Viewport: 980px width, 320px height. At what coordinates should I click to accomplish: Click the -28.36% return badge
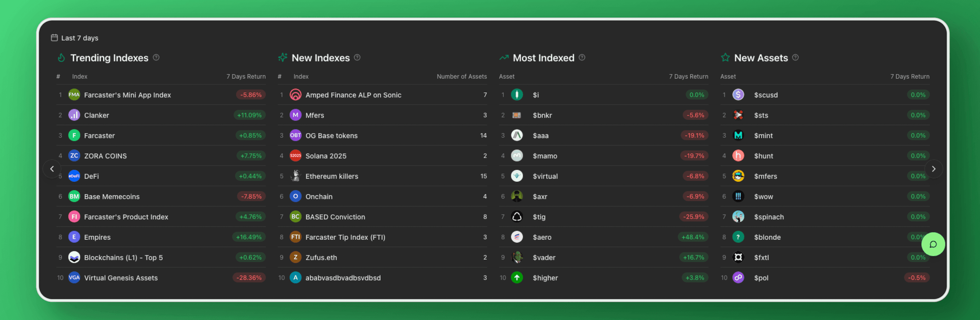tap(249, 277)
